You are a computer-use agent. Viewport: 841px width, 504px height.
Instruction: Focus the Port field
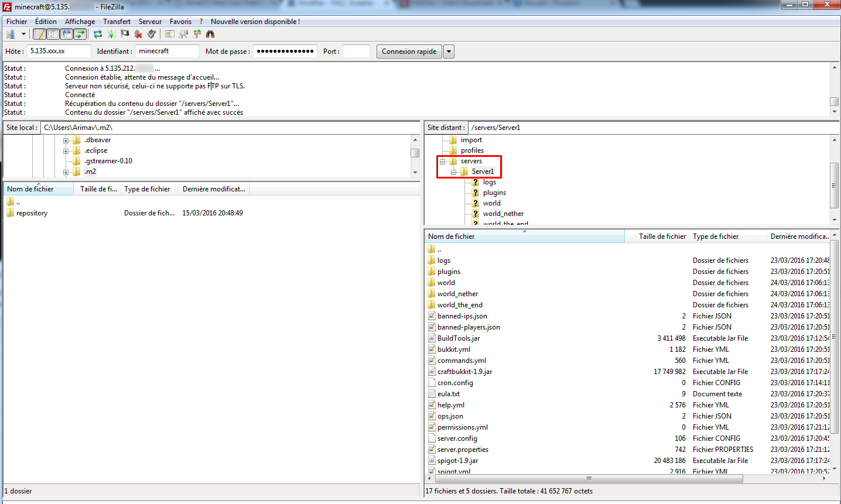[x=356, y=51]
